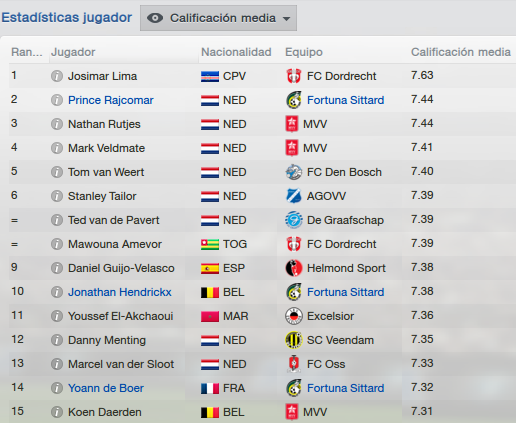Open Yoann de Boer player link

[106, 388]
